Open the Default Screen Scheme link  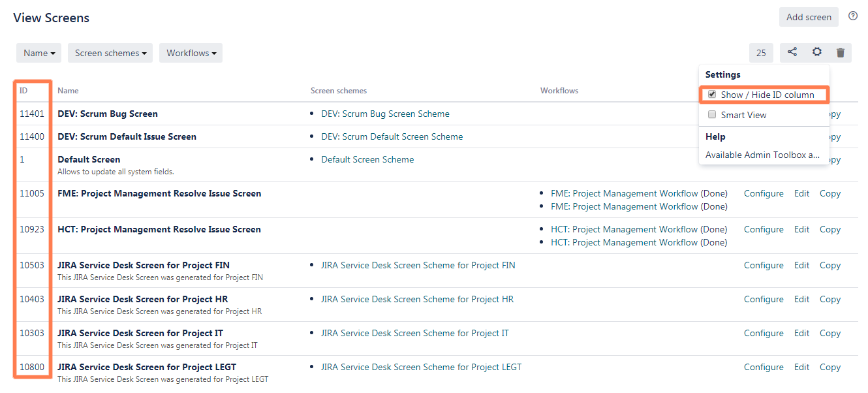tap(367, 159)
